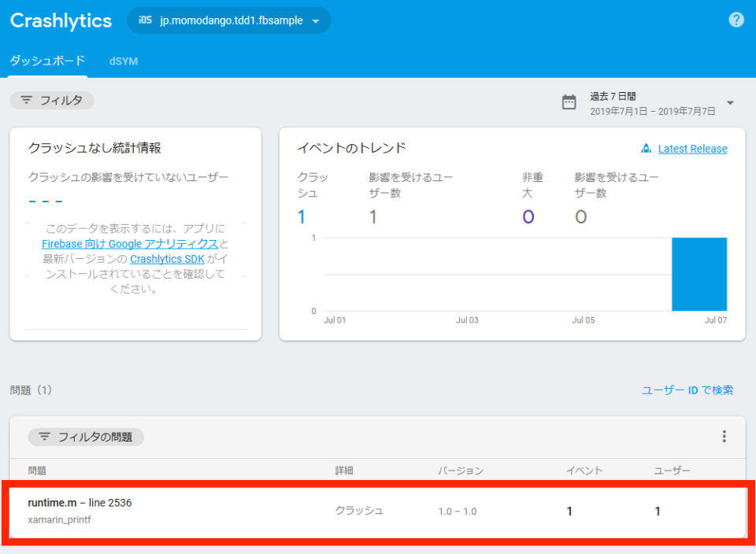The width and height of the screenshot is (756, 554).
Task: Open the jp.momodango.tdd1.fbsample app selector
Action: [228, 21]
